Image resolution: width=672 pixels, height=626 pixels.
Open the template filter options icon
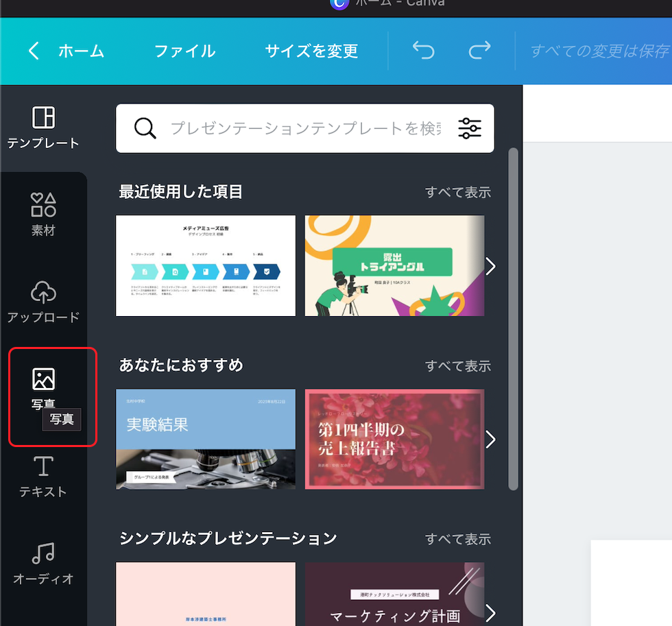pos(470,128)
